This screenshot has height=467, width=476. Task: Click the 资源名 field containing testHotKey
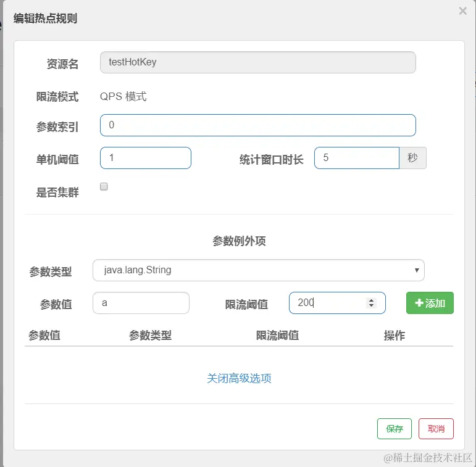[x=257, y=62]
